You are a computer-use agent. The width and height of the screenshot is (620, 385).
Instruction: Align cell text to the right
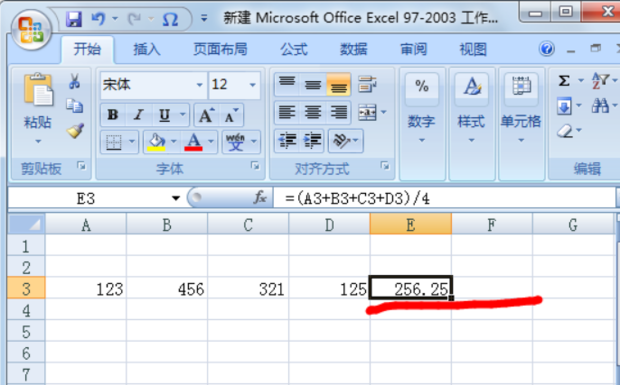click(338, 112)
